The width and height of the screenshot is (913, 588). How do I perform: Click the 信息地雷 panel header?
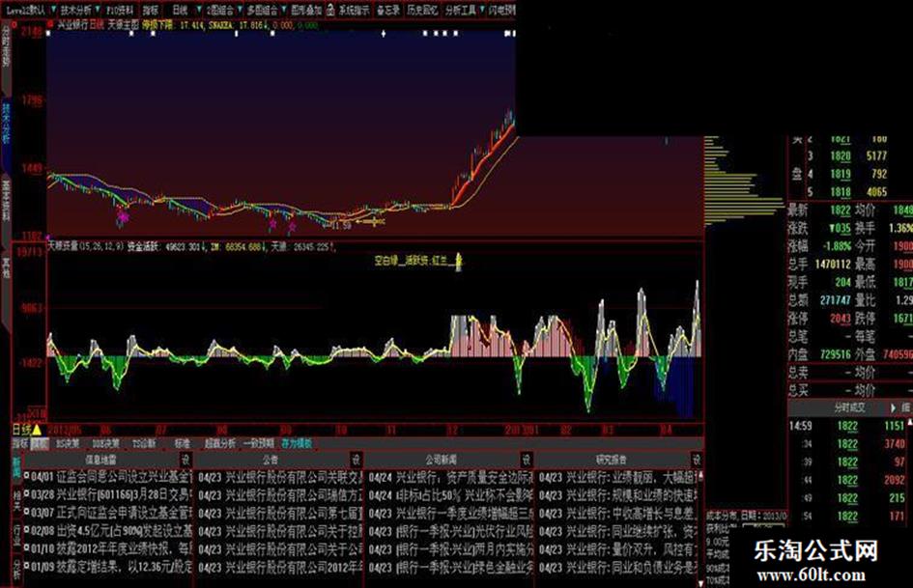[x=100, y=460]
